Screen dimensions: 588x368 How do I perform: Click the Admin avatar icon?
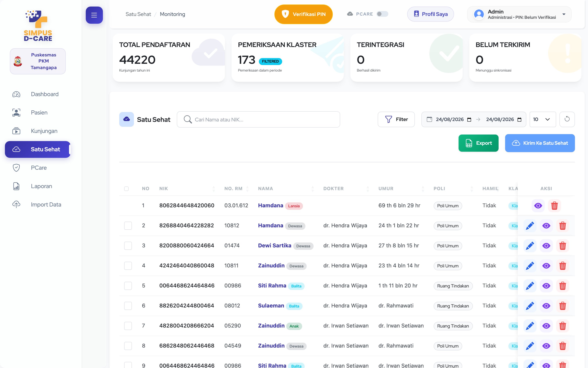pos(479,14)
